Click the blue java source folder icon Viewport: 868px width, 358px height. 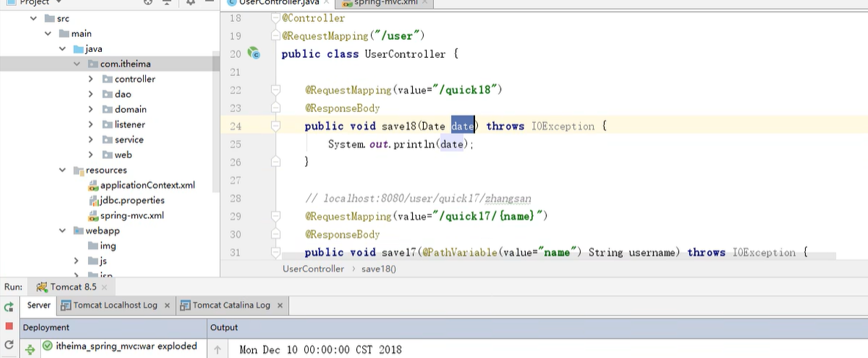pyautogui.click(x=78, y=48)
